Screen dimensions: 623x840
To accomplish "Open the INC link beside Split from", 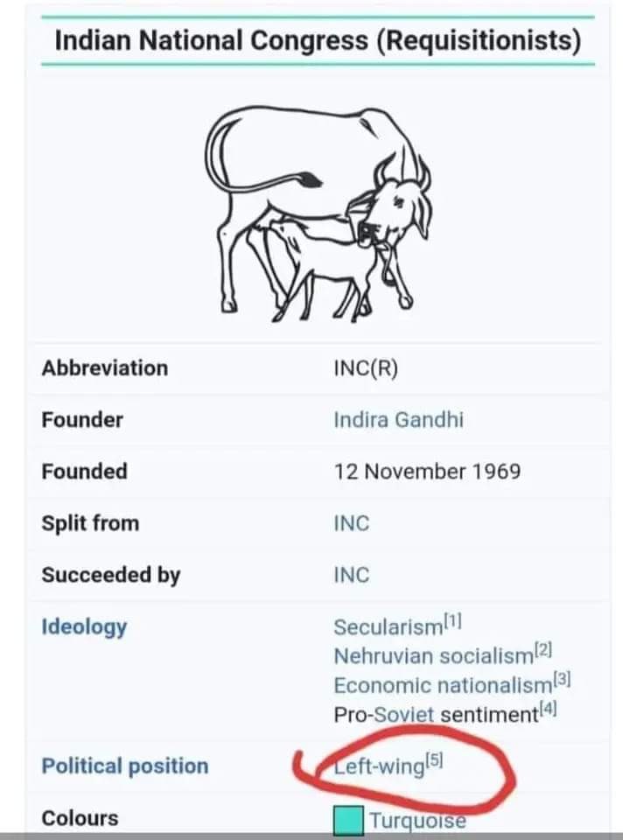I will tap(352, 523).
